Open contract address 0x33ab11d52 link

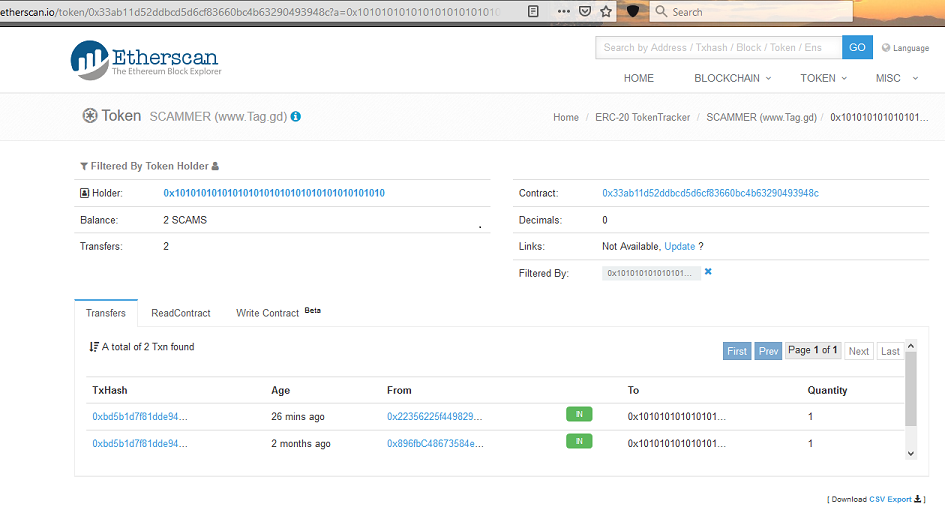(x=710, y=193)
